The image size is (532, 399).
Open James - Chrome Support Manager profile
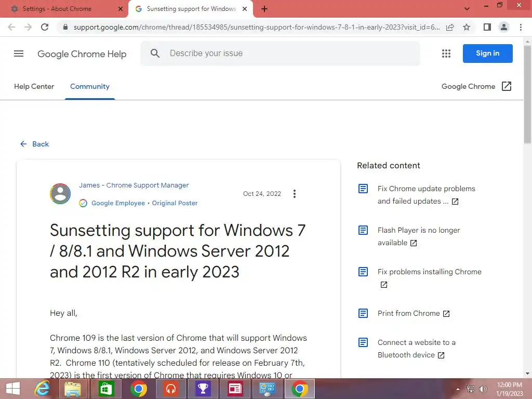point(134,185)
